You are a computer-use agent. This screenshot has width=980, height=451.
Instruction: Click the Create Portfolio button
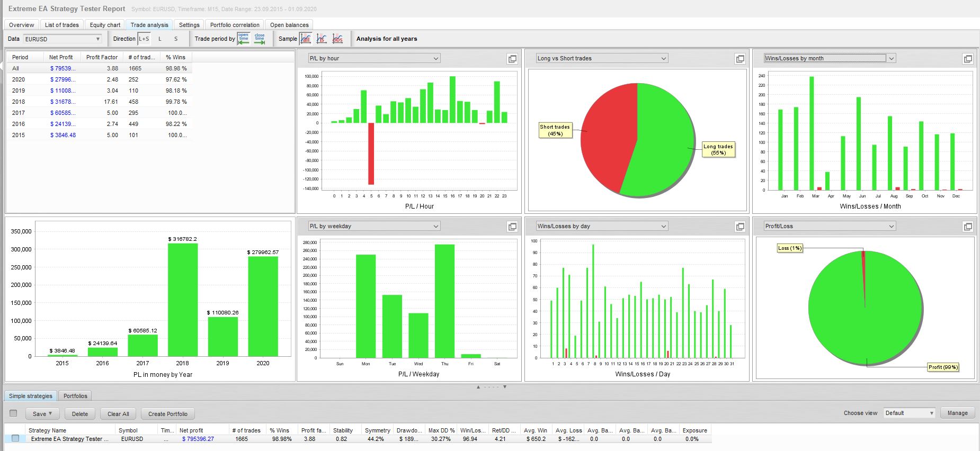[x=168, y=414]
